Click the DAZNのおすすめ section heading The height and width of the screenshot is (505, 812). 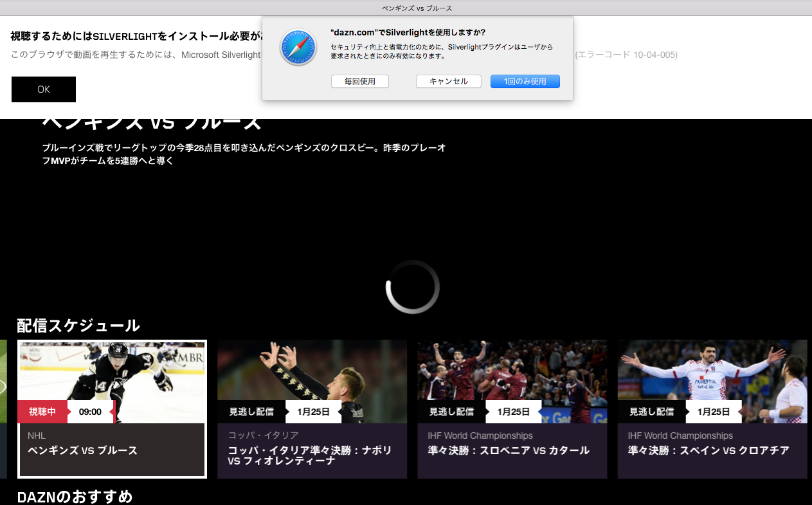75,497
